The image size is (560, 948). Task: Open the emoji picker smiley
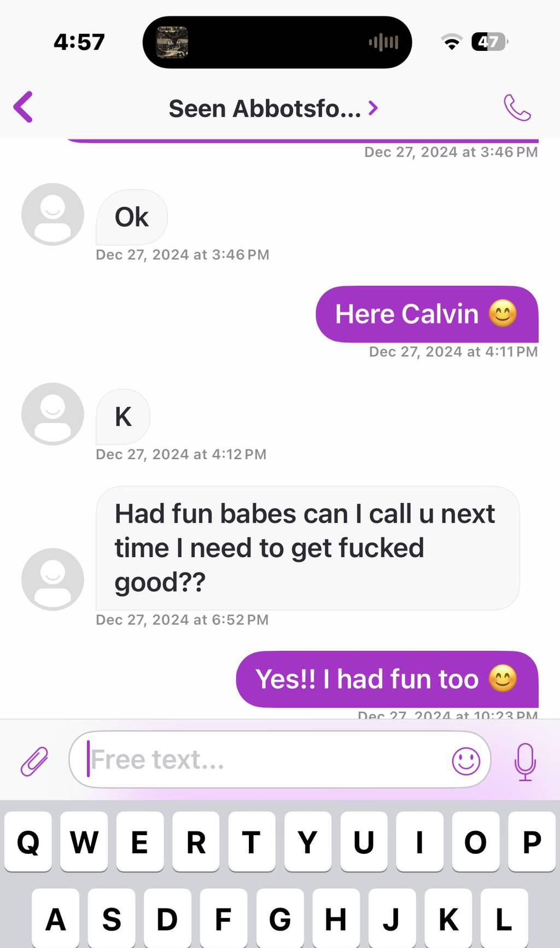click(466, 761)
